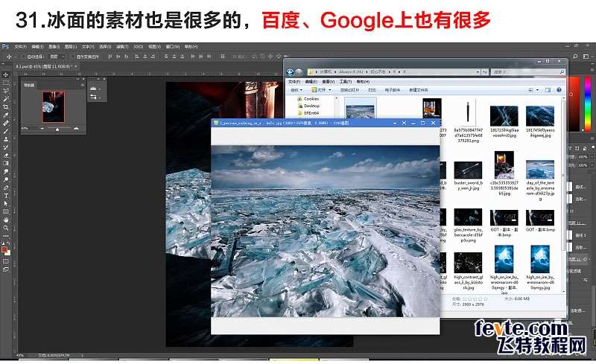
Task: Select the Zoom tool in toolbar
Action: click(6, 228)
